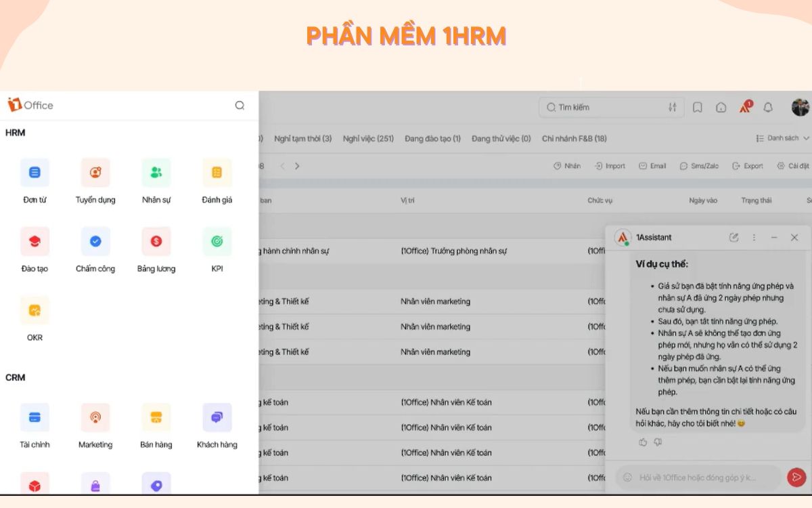The image size is (812, 508).
Task: Click the Tìm kiếm search field
Action: (x=612, y=107)
